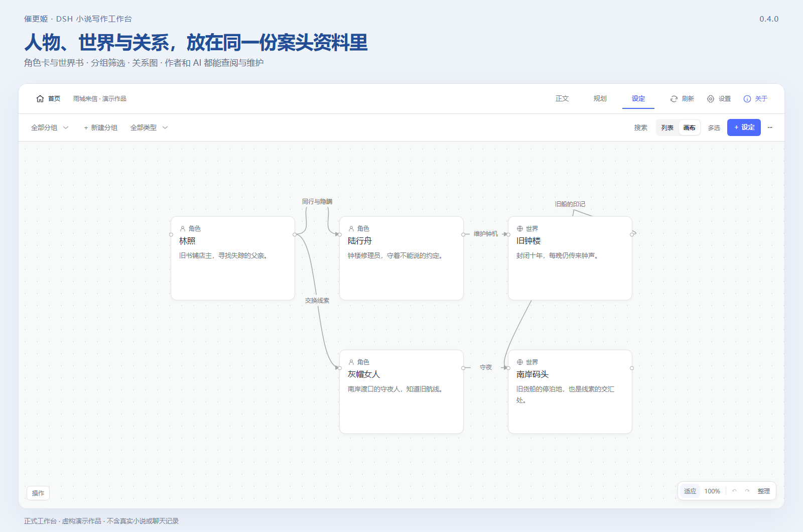Screen dimensions: 803x532
Task: Select the 设定 tab
Action: 638,99
